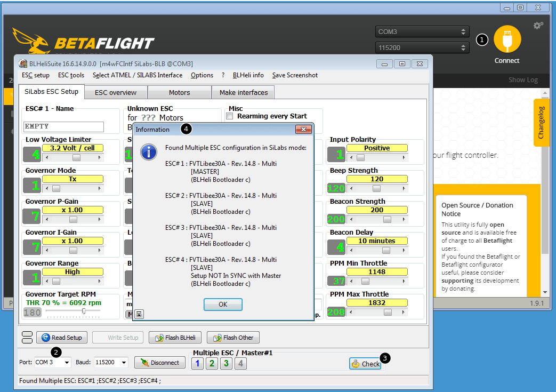
Task: Click the Disconnect plug button
Action: coord(159,363)
